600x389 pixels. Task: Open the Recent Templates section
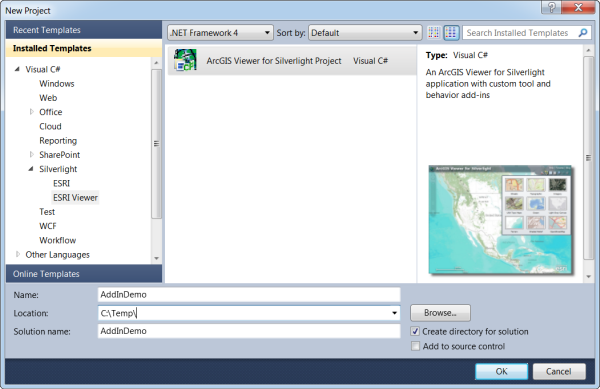[x=84, y=30]
